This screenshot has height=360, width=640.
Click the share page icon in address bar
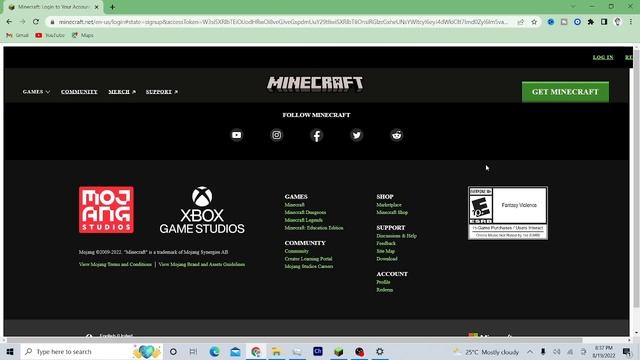[520, 22]
